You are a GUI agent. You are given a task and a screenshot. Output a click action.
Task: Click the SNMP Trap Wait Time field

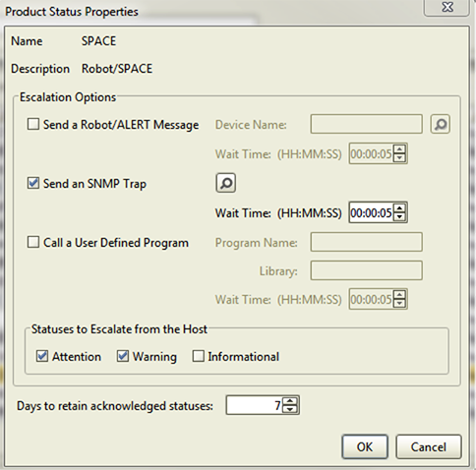coord(371,212)
